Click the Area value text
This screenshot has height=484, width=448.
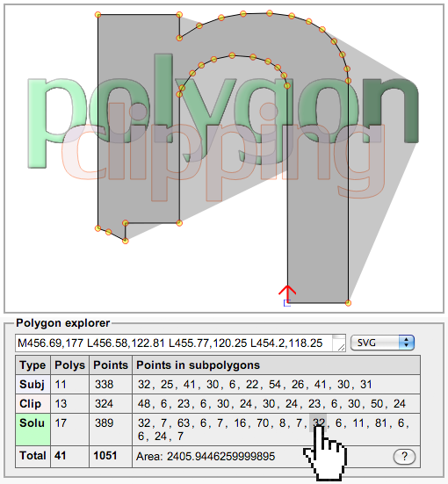(x=206, y=456)
